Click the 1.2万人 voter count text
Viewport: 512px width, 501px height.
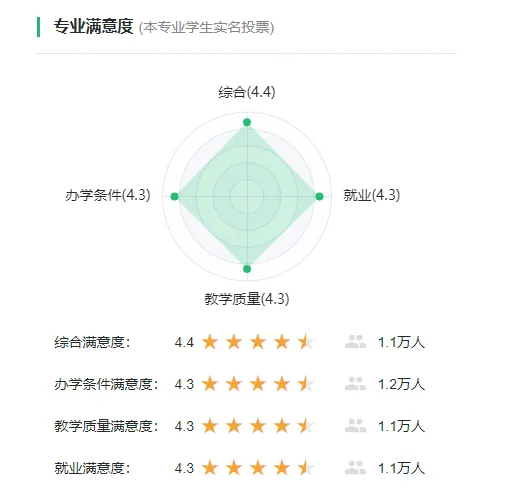[401, 384]
